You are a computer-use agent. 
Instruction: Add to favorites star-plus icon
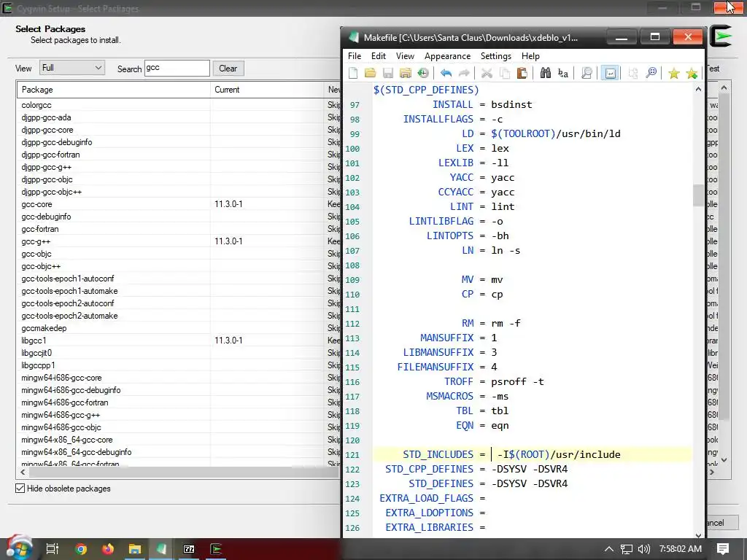click(692, 73)
